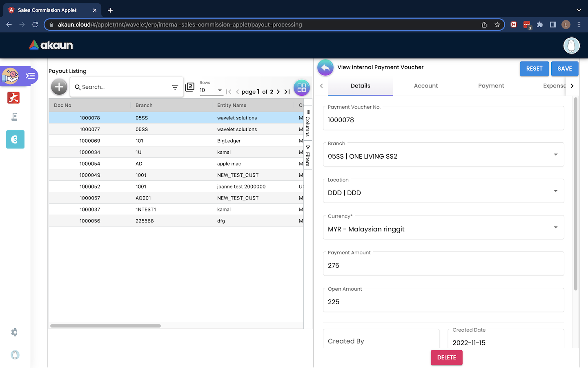
Task: Open the Filters side panel
Action: pyautogui.click(x=308, y=155)
